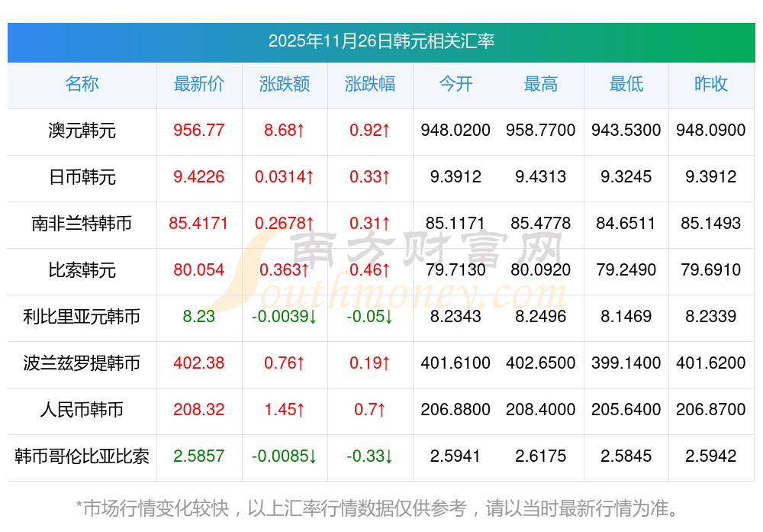Click the opening value 85.1171
The height and width of the screenshot is (532, 763).
tap(456, 224)
